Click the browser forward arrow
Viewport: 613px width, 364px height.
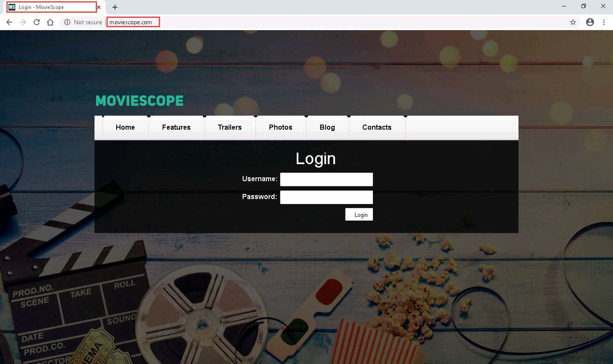(23, 22)
